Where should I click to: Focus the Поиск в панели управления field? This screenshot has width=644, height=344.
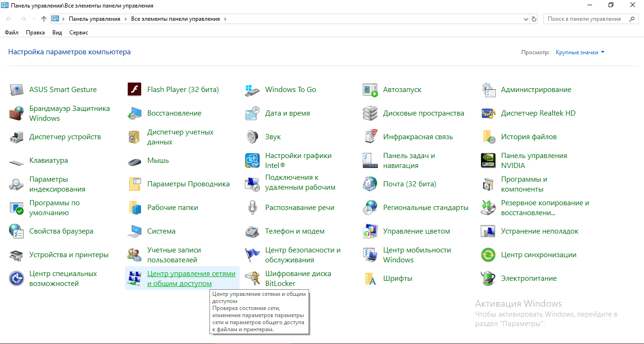(x=592, y=19)
